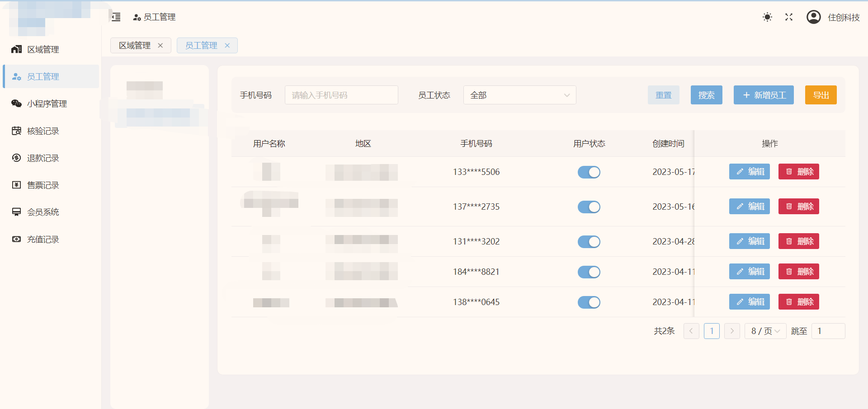The image size is (868, 409).
Task: Enter fullscreen mode via expand icon
Action: pos(789,17)
